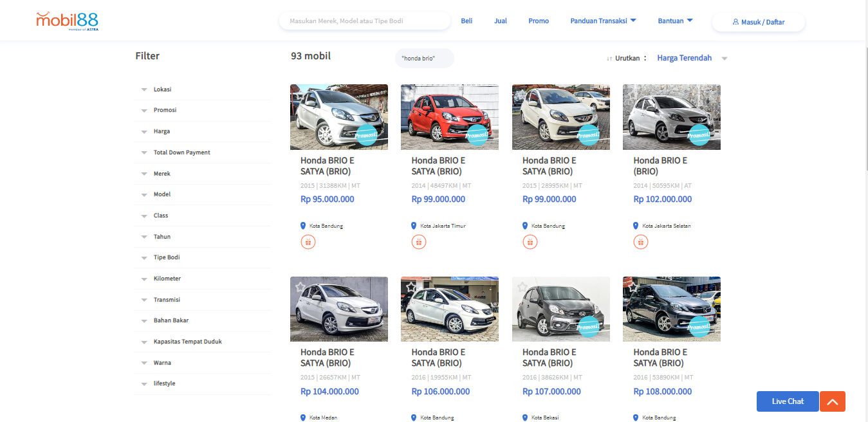The width and height of the screenshot is (868, 422).
Task: Click "93 mobil" result count
Action: pos(311,56)
